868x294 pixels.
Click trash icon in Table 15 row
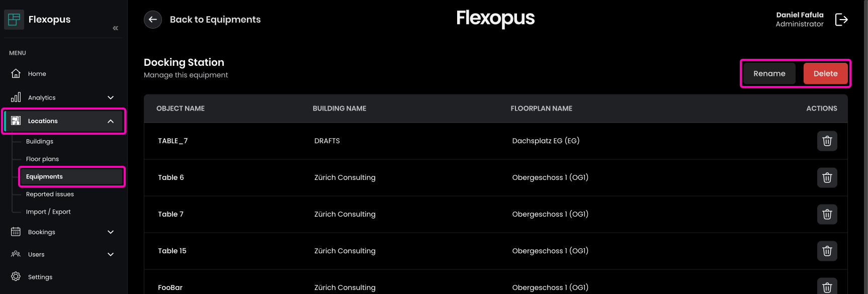(827, 251)
